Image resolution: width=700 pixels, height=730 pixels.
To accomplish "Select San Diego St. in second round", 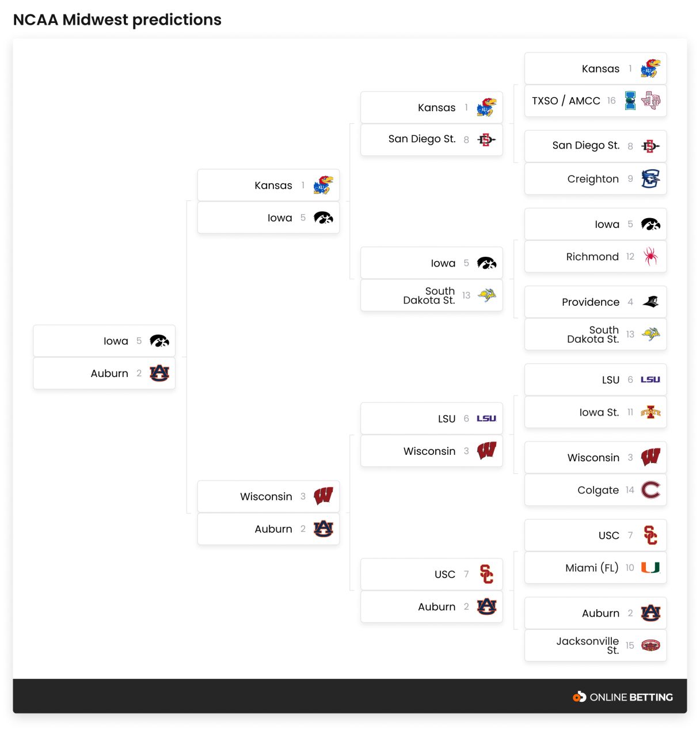I will point(432,139).
